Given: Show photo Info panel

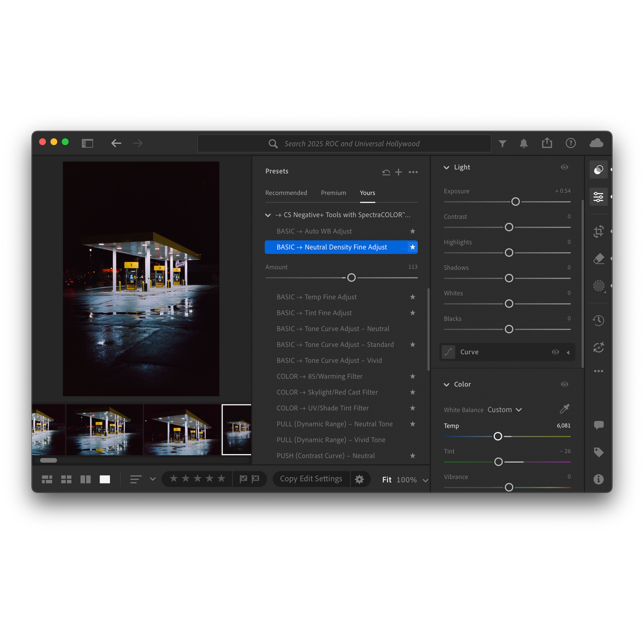Looking at the screenshot, I should (x=598, y=479).
